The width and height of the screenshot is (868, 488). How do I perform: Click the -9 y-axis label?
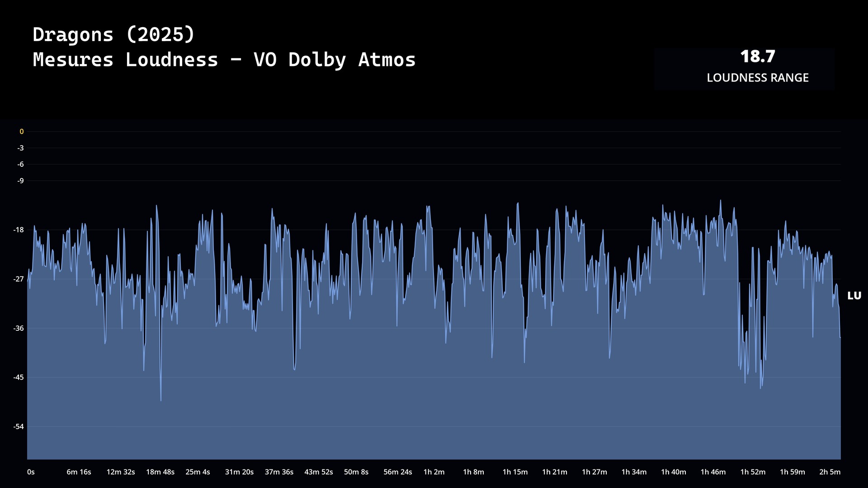coord(20,181)
